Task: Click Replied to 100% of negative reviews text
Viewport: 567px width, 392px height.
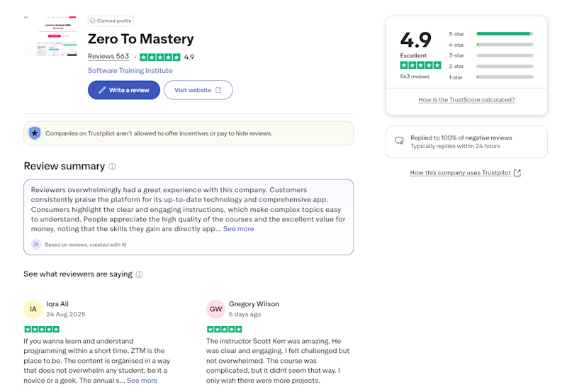Action: point(461,138)
